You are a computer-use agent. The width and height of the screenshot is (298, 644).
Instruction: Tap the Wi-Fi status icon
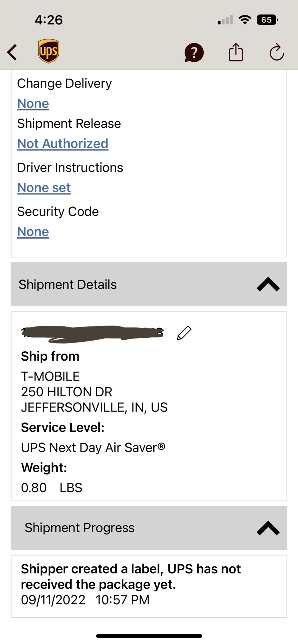[245, 20]
